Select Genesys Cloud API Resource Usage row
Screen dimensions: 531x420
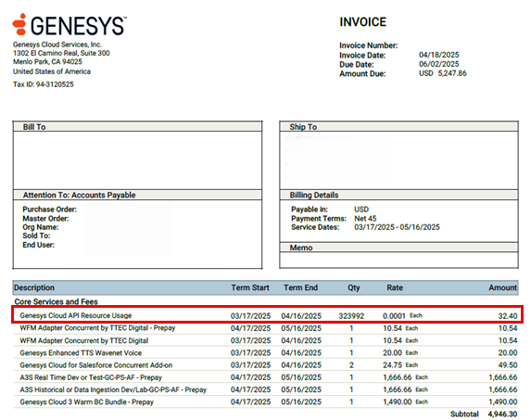click(x=267, y=315)
